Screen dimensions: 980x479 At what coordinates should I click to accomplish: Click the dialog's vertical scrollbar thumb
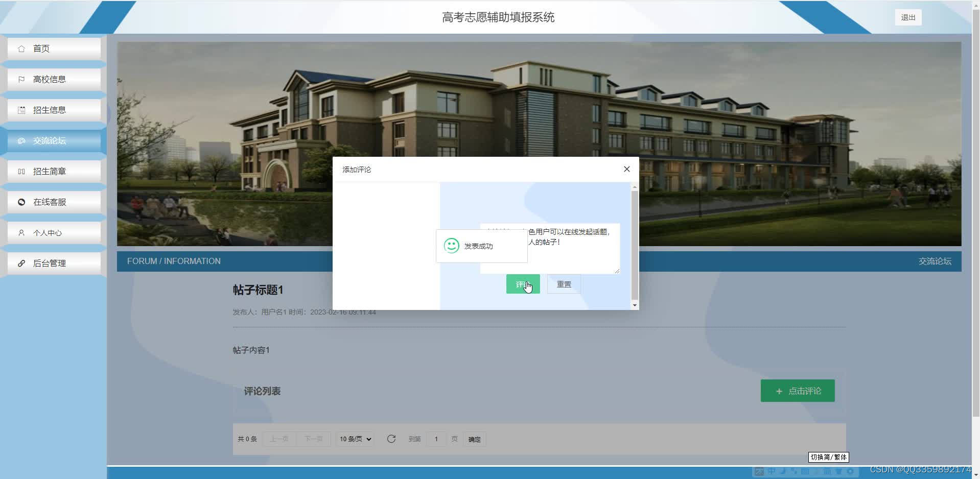click(635, 246)
